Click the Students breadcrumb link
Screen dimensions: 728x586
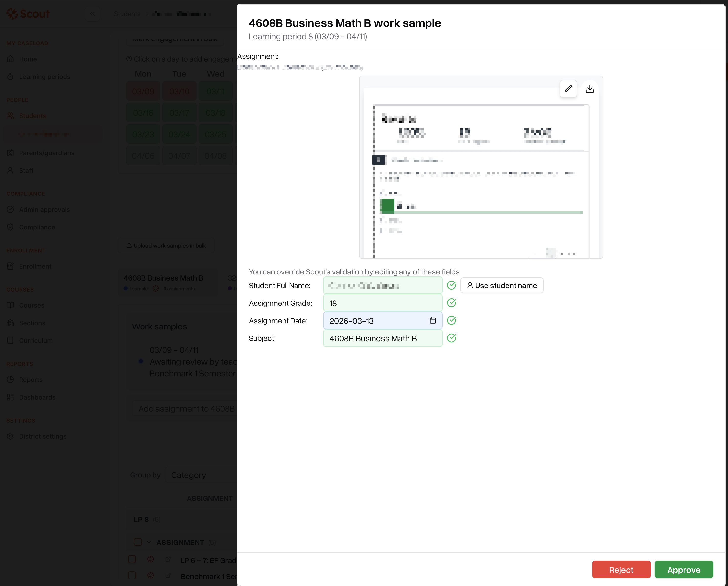pos(127,14)
